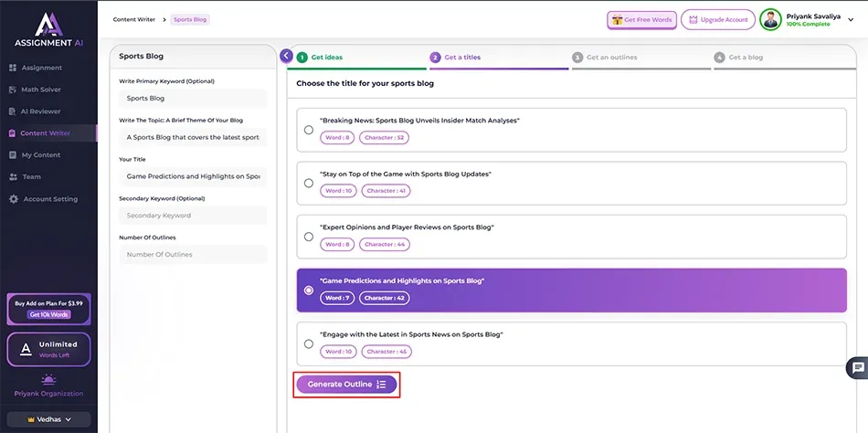Click Content Writer in the breadcrumb
The width and height of the screenshot is (868, 433).
click(x=133, y=19)
